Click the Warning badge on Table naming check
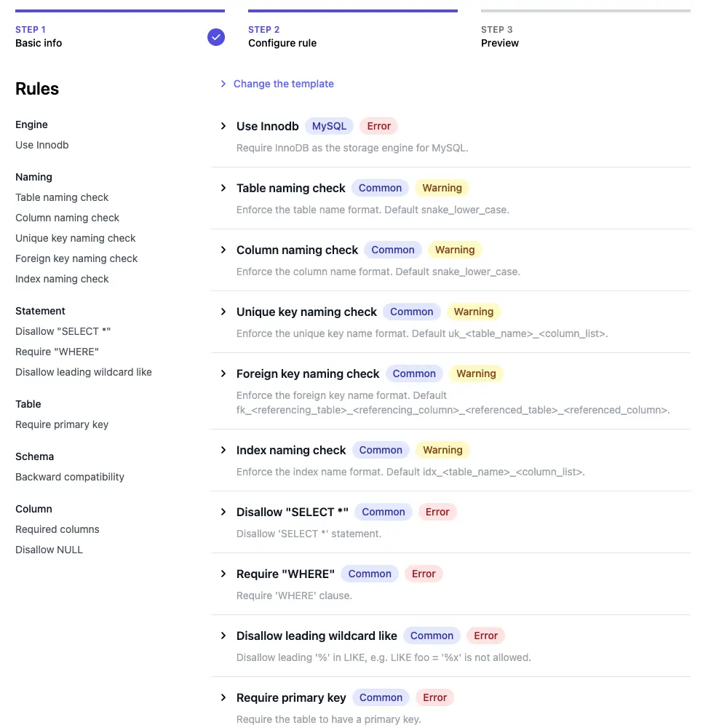The height and width of the screenshot is (728, 703). 442,188
